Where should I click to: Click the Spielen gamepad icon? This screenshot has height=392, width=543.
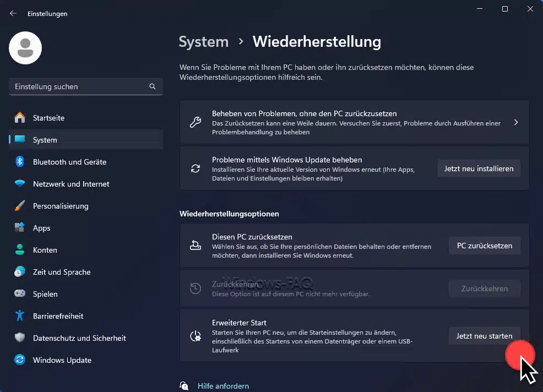point(20,293)
